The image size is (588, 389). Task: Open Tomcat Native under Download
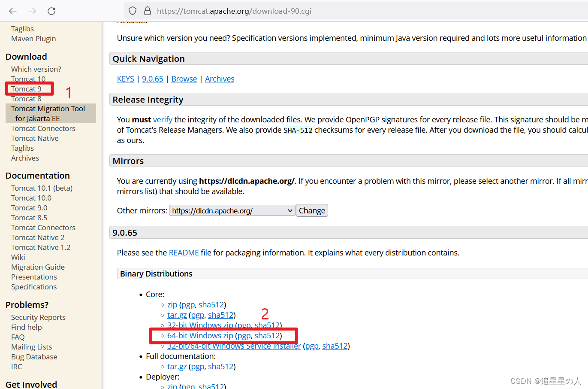[x=35, y=138]
